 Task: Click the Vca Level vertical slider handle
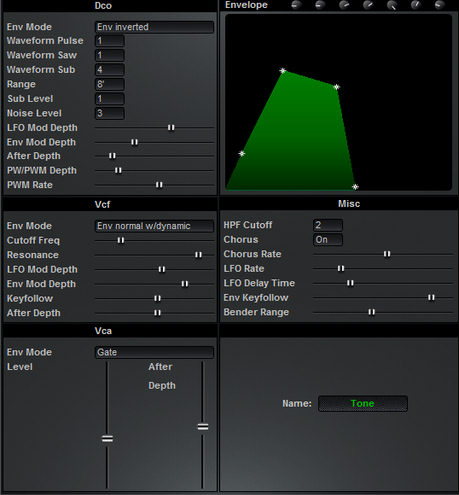(x=107, y=439)
